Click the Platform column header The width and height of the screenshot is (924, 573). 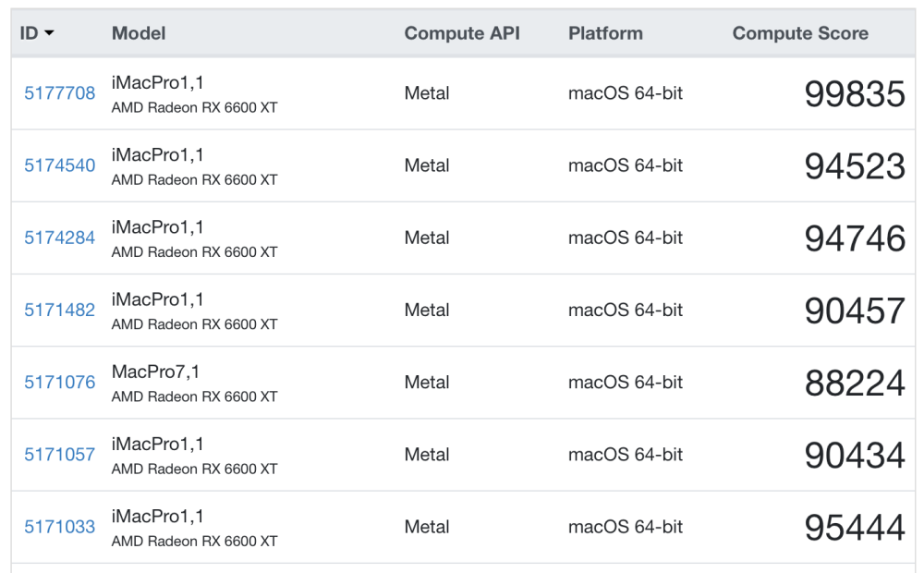[x=605, y=33]
